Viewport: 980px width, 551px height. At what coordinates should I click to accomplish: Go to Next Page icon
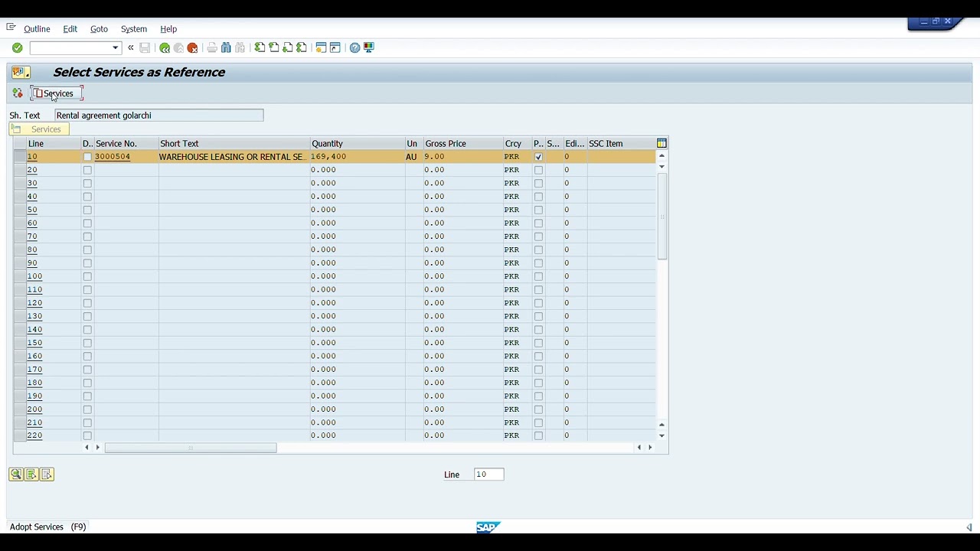[287, 47]
